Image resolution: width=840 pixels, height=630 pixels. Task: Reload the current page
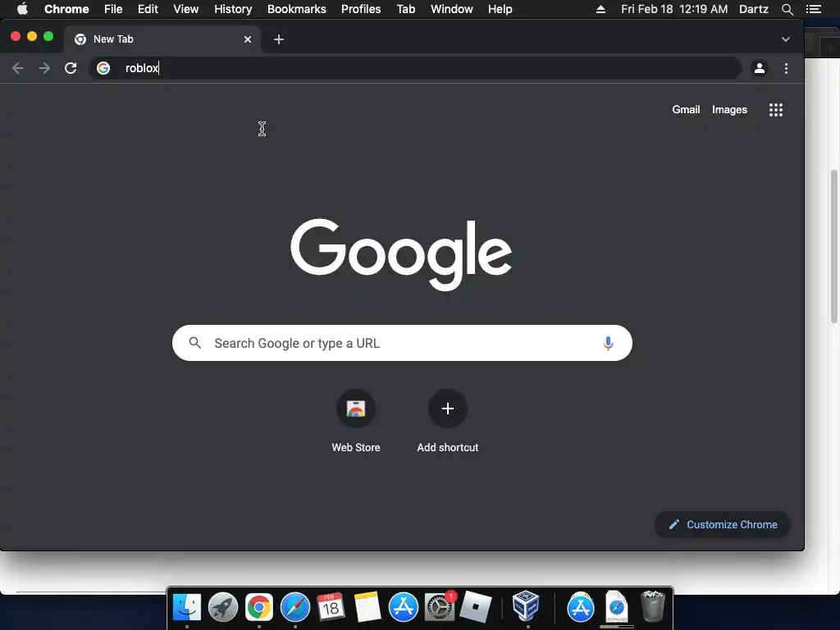point(71,68)
